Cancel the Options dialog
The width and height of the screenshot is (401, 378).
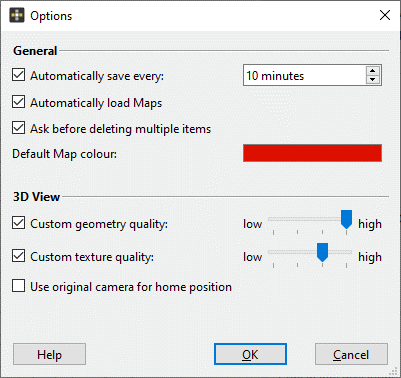(x=351, y=354)
